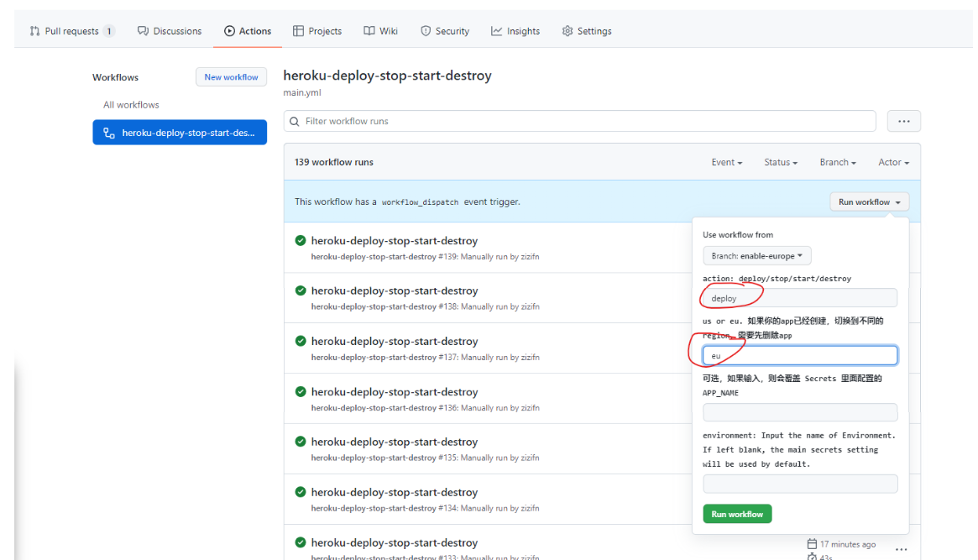The width and height of the screenshot is (978, 560).
Task: Click the workflow icon beside heroku-deploy-stop-start-des...
Action: click(108, 133)
